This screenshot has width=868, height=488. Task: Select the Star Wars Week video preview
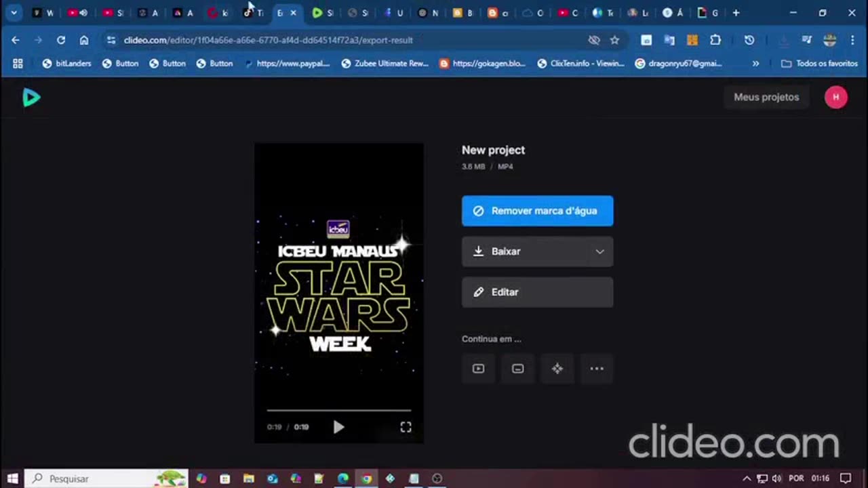(x=338, y=293)
